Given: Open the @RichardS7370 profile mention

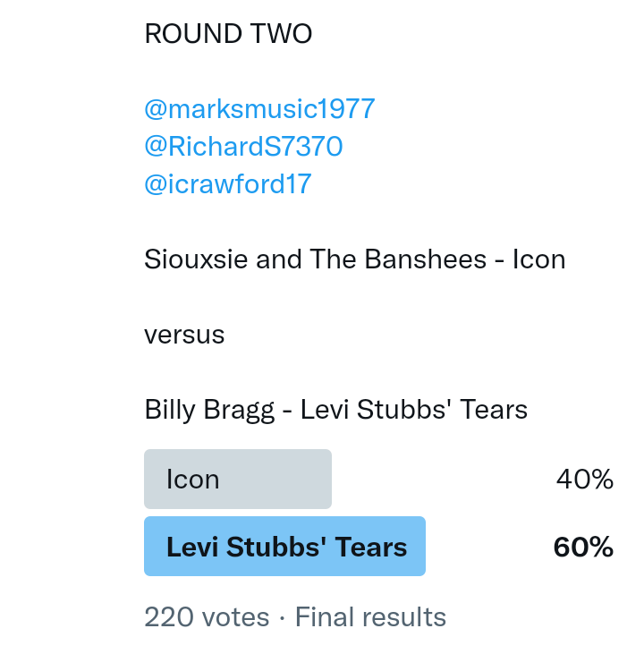Looking at the screenshot, I should click(x=243, y=147).
